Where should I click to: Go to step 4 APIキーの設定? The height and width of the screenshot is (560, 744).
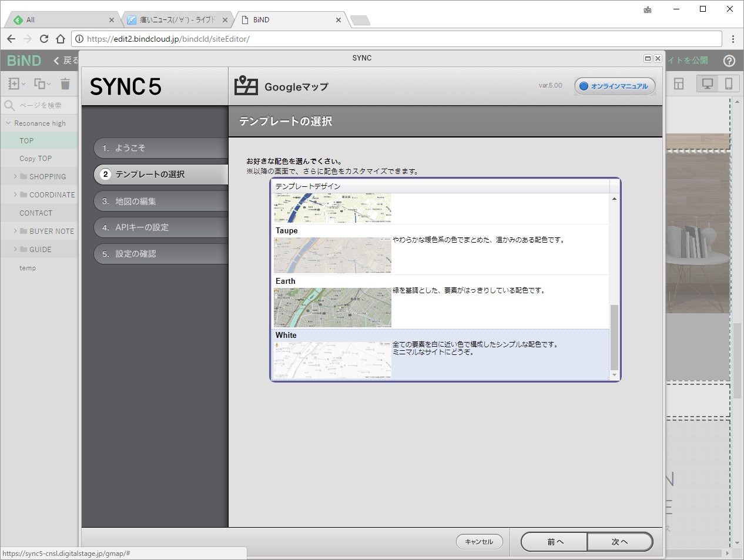coord(160,227)
